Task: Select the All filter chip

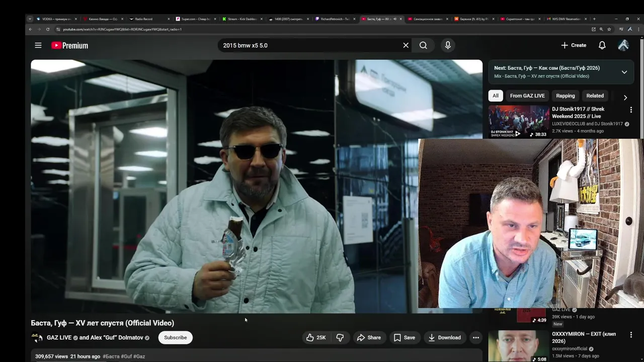Action: click(x=496, y=96)
